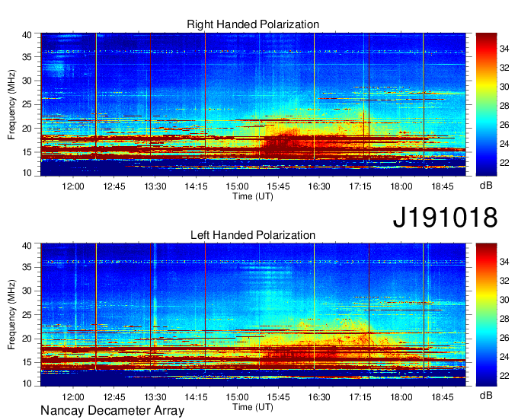Click the 32 dB tick on Right Handed color bar
This screenshot has width=518, height=420.
(504, 68)
